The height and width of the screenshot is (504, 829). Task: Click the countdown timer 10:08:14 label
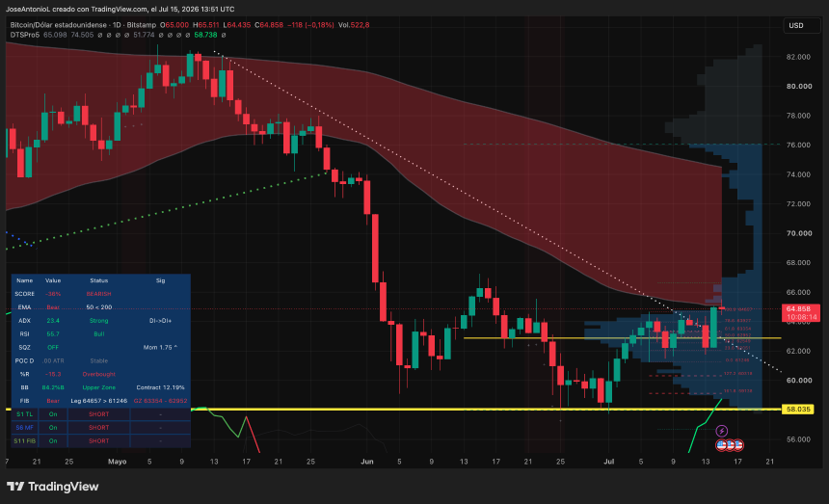(800, 317)
